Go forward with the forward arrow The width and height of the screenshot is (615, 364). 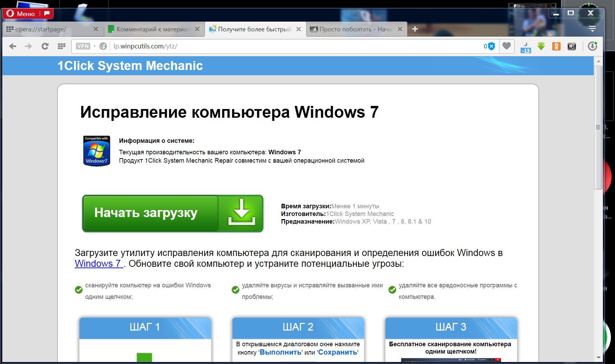29,46
